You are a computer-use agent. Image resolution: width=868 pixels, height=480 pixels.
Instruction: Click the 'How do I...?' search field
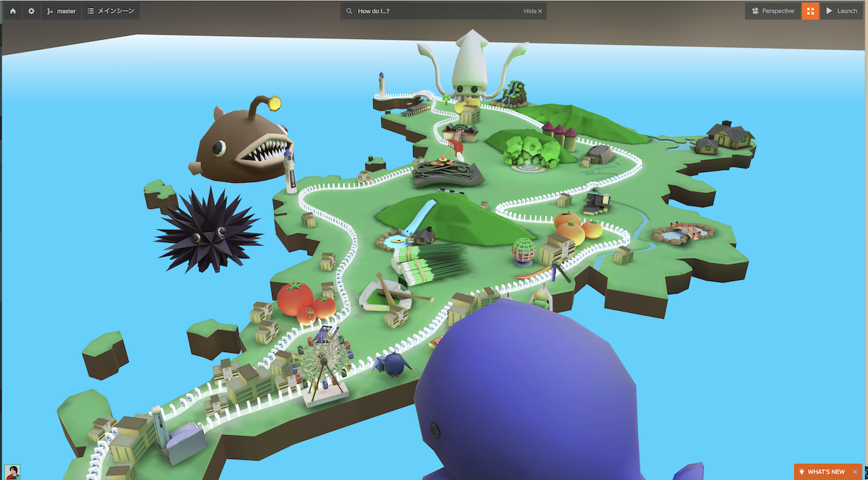coord(434,12)
